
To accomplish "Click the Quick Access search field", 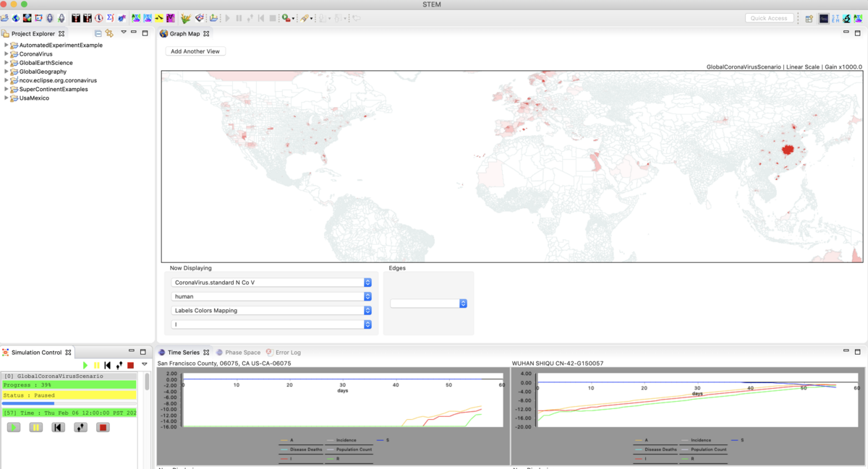I will [768, 18].
